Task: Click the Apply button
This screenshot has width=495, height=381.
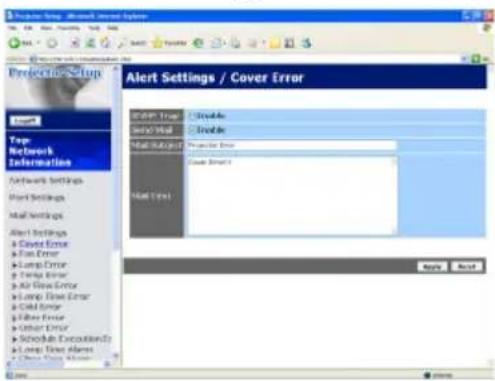Action: coord(432,266)
